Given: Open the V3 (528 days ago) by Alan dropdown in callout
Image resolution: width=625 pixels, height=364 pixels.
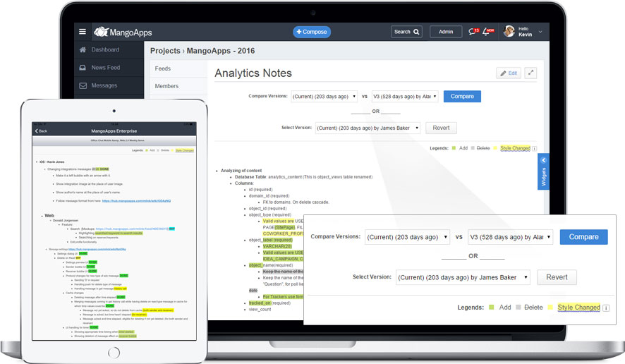Looking at the screenshot, I should [510, 237].
